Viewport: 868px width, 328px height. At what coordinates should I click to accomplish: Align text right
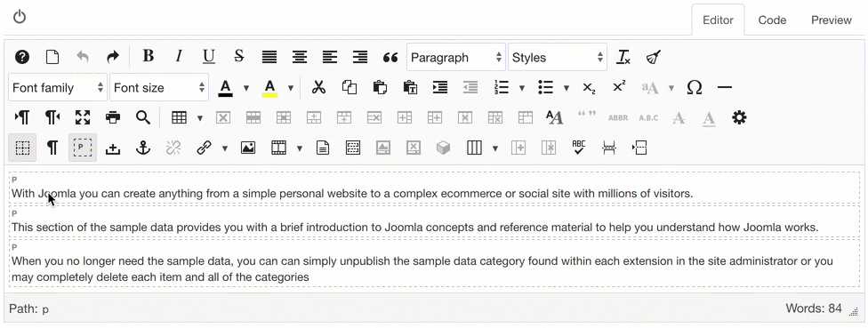360,57
